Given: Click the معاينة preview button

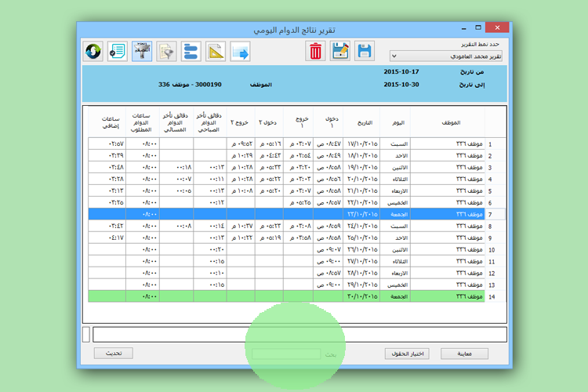Looking at the screenshot, I should (464, 354).
